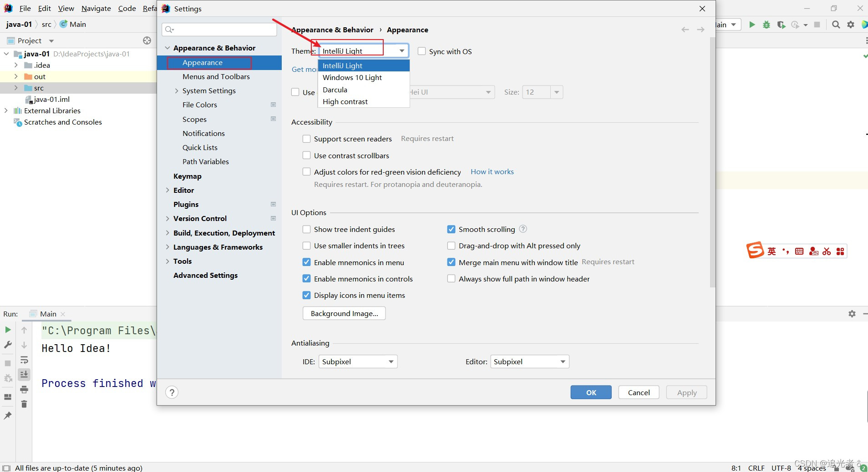The image size is (868, 472).
Task: Click help icon beside Smooth scrolling
Action: pyautogui.click(x=523, y=229)
